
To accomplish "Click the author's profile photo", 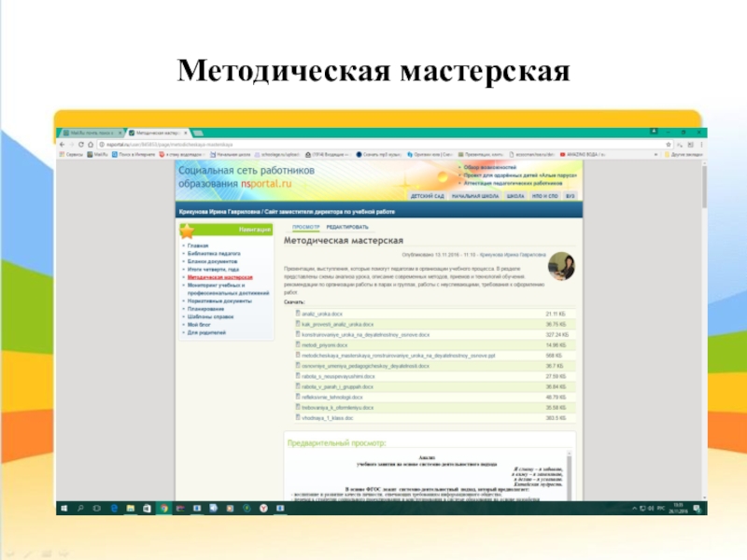I will pyautogui.click(x=561, y=266).
